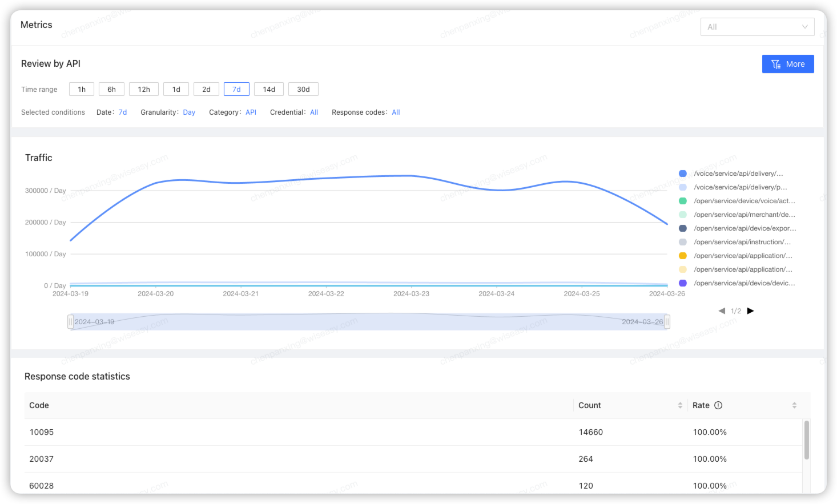This screenshot has width=837, height=504.
Task: Toggle the /open/service/device/voice/act… legend series
Action: click(737, 201)
